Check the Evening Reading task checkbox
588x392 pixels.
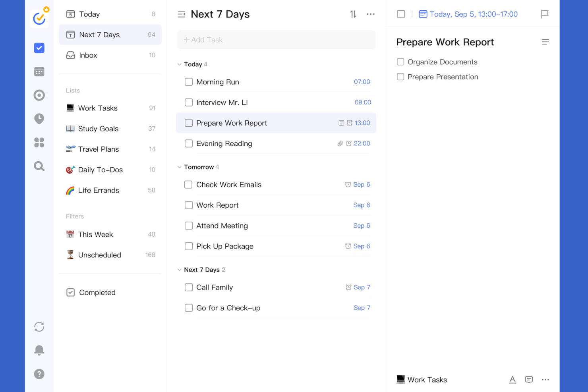click(x=189, y=143)
